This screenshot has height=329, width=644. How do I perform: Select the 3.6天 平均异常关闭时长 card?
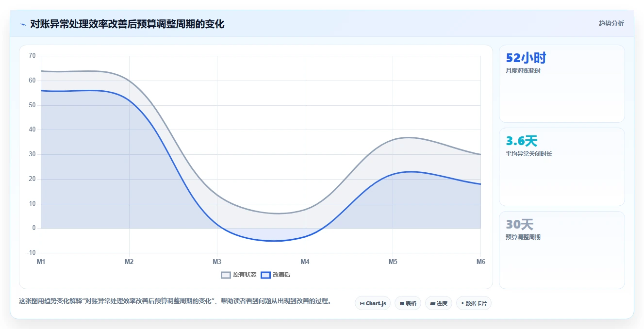[561, 167]
